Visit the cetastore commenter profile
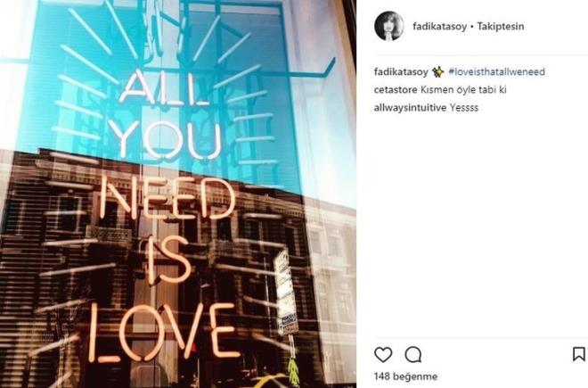The width and height of the screenshot is (588, 388). tap(396, 90)
